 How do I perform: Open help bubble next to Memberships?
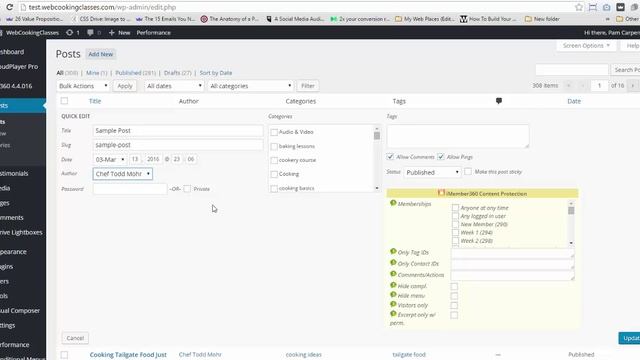[393, 203]
